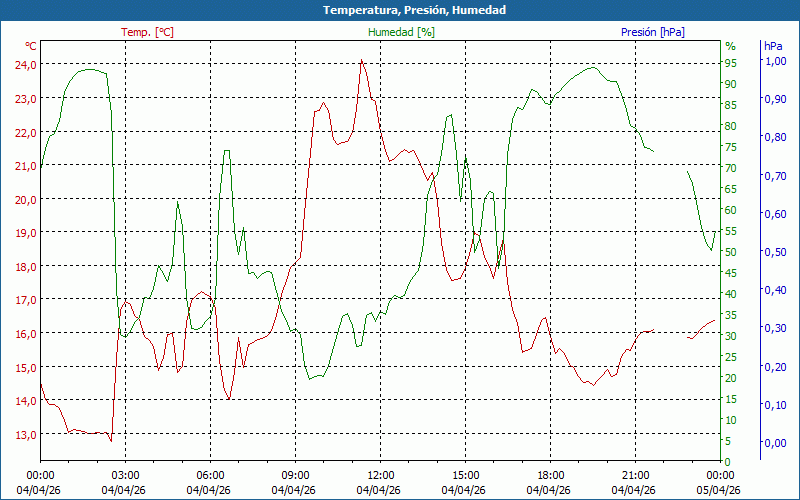Select the 03:00 time axis label
The image size is (800, 500).
[x=125, y=475]
